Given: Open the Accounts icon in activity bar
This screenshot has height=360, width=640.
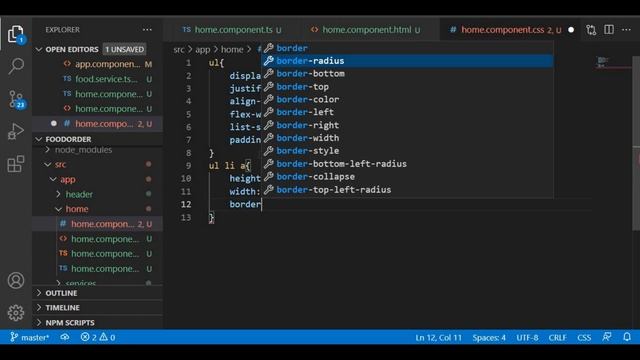Looking at the screenshot, I should (16, 280).
